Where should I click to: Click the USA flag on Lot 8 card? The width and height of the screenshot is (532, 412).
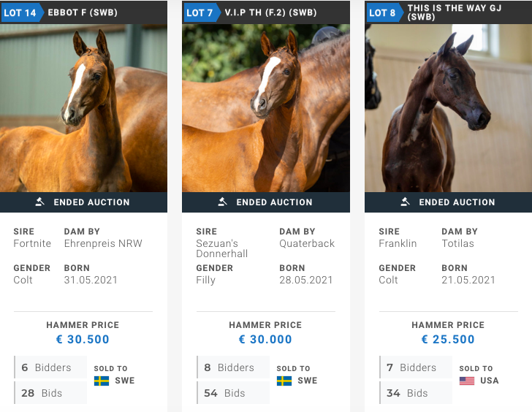tap(467, 381)
